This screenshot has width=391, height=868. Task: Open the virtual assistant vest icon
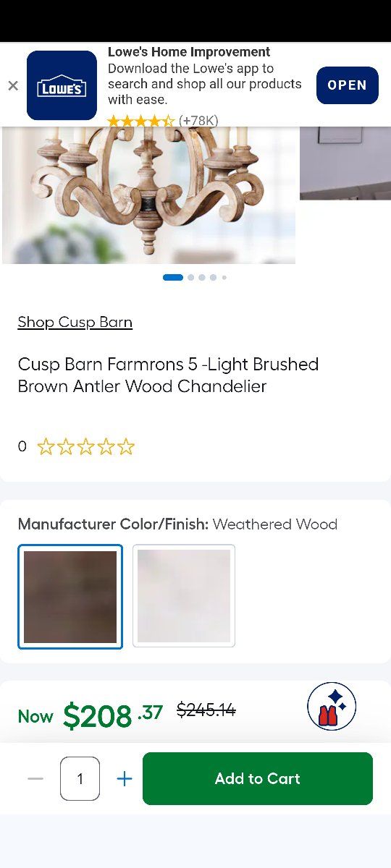332,706
